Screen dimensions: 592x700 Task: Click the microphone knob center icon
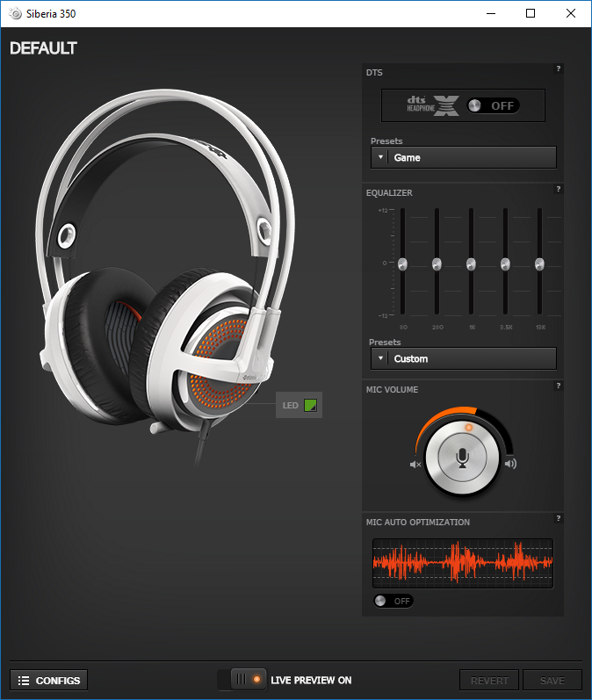[463, 458]
